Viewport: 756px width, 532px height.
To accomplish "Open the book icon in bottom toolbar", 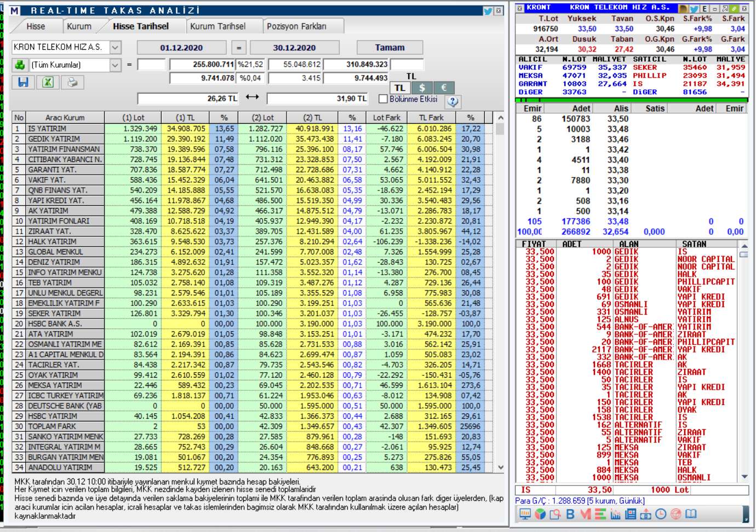I will [x=691, y=514].
